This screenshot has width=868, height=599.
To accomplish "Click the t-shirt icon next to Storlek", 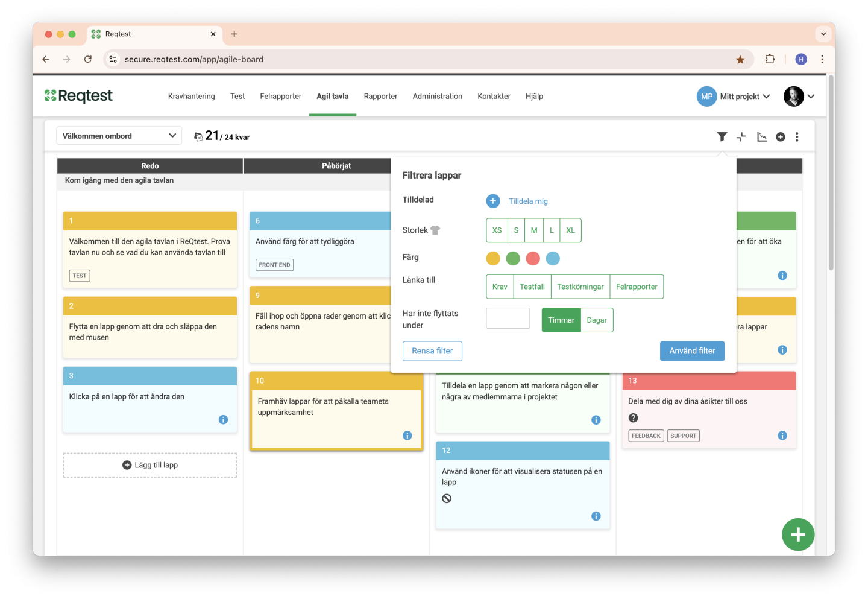I will click(x=435, y=230).
